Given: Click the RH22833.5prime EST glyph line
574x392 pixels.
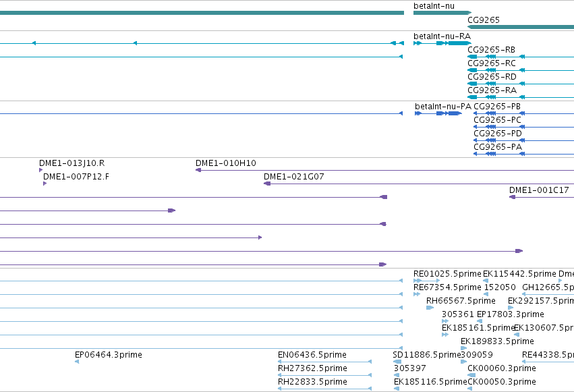Looking at the screenshot, I should (x=324, y=389).
